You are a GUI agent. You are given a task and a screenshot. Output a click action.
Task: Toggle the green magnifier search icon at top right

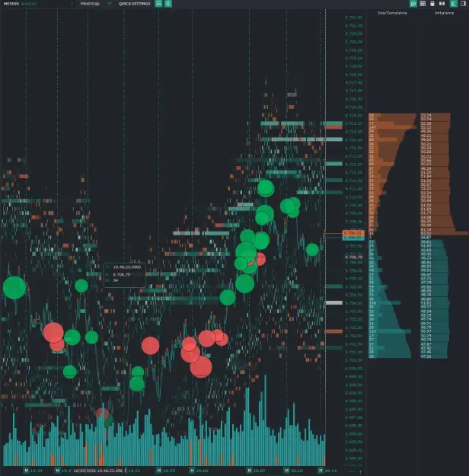tap(413, 4)
